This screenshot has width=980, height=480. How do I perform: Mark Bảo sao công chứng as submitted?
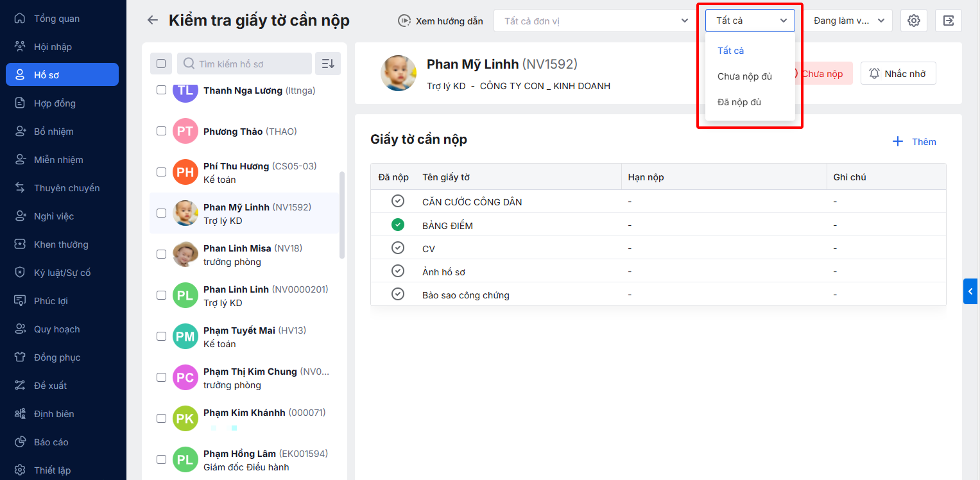[x=398, y=295]
